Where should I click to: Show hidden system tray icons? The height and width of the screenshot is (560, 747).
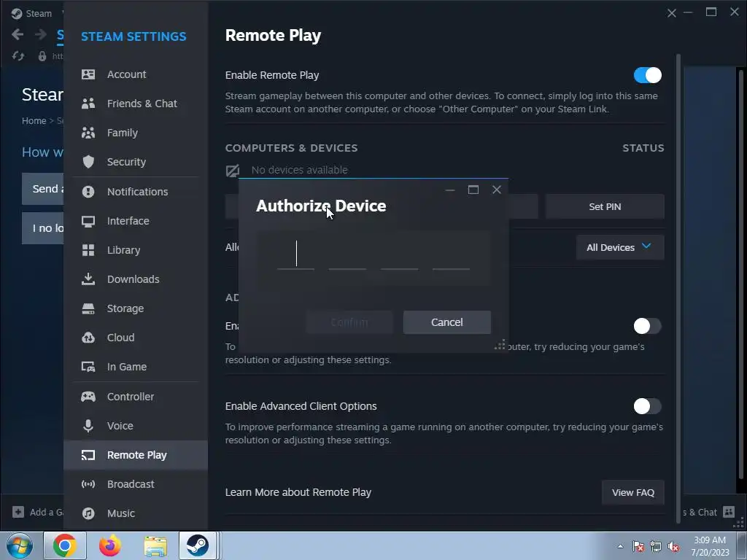[620, 546]
